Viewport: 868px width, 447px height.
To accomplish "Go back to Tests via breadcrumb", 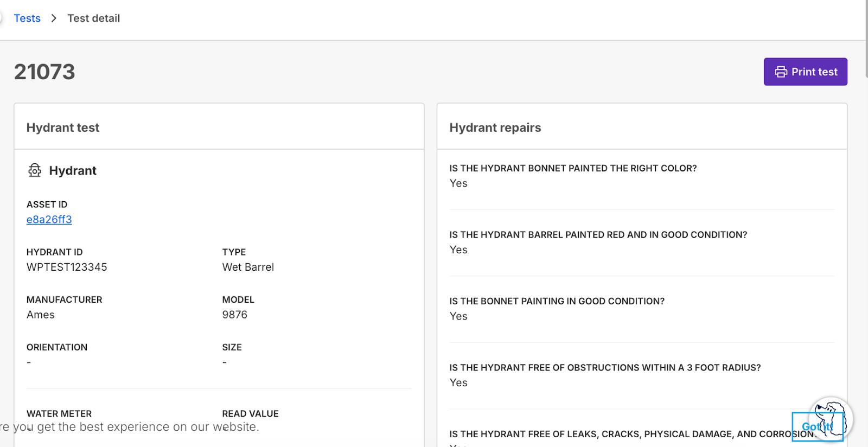I will point(27,18).
